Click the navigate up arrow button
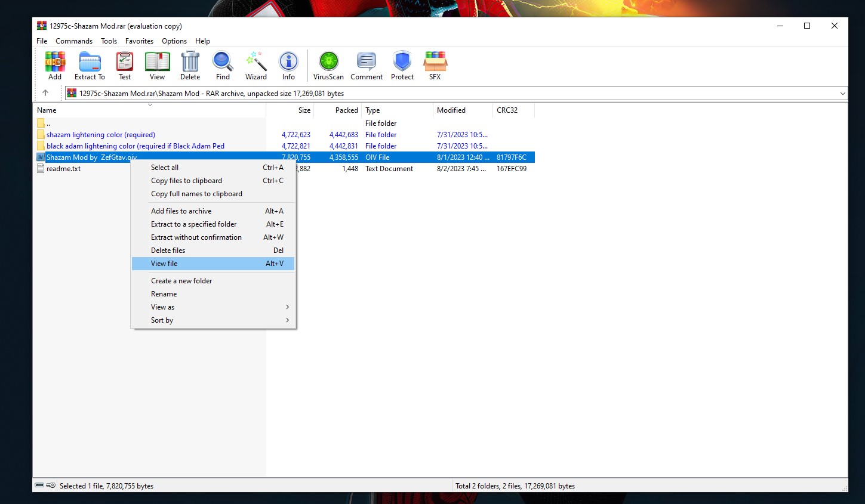Viewport: 865px width, 504px height. point(46,93)
